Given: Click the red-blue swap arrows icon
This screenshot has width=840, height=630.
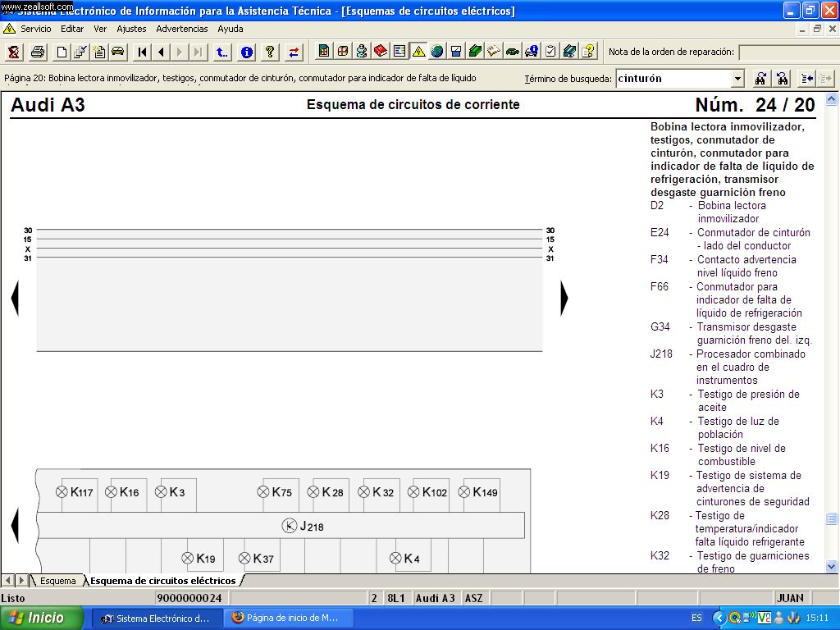Looking at the screenshot, I should pyautogui.click(x=294, y=52).
